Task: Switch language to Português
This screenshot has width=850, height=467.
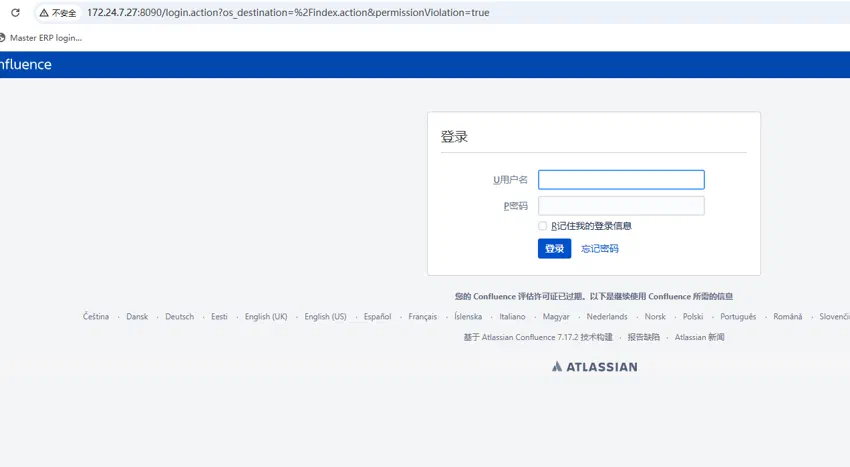Action: [x=738, y=317]
